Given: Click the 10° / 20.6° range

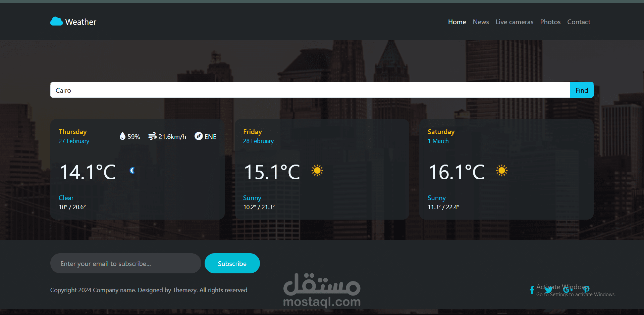Looking at the screenshot, I should tap(72, 207).
